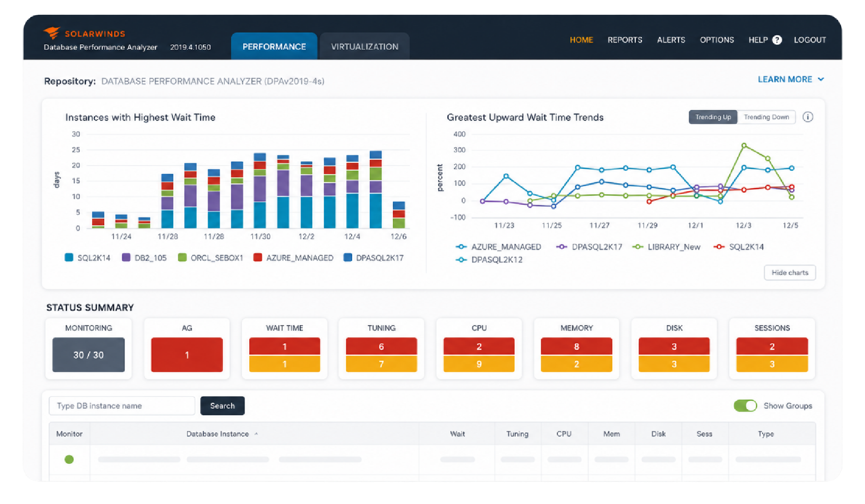Sort by Database Instance column arrow
This screenshot has width=865, height=504.
[256, 434]
